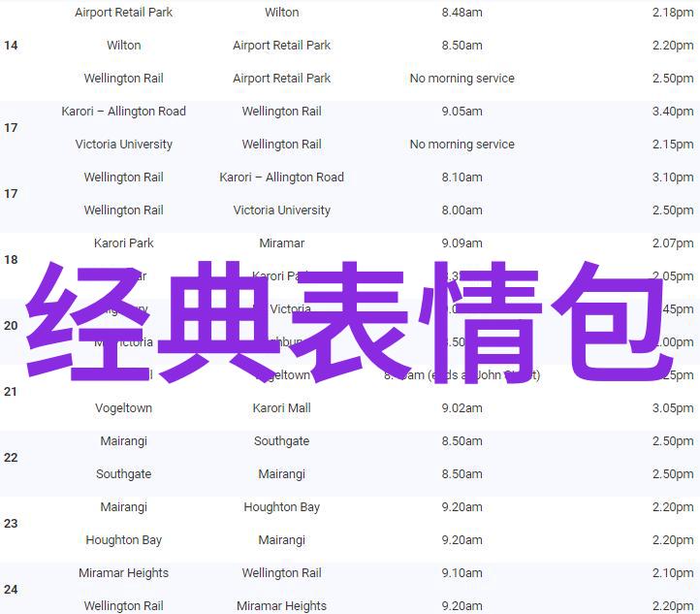The image size is (700, 614).
Task: Click the 8.10am morning time
Action: (x=462, y=178)
